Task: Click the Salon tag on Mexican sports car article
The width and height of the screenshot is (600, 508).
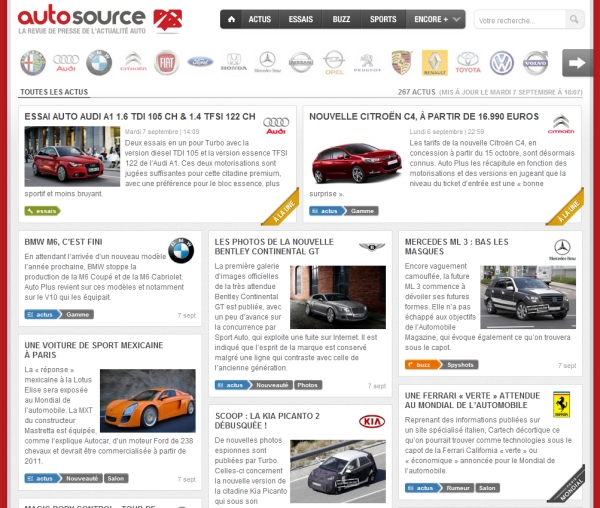Action: pos(116,479)
